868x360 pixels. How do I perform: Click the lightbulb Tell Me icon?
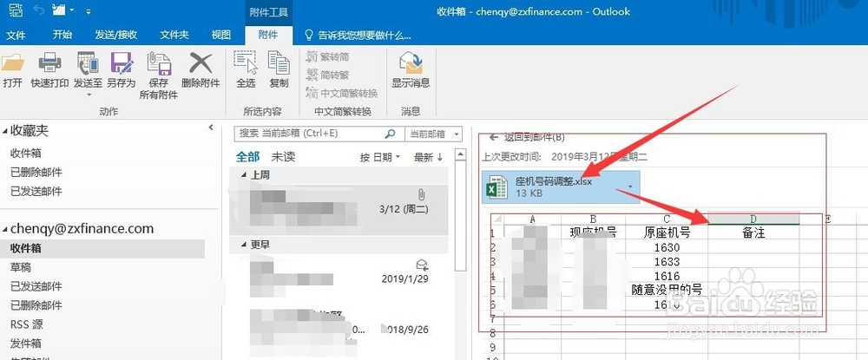(310, 36)
